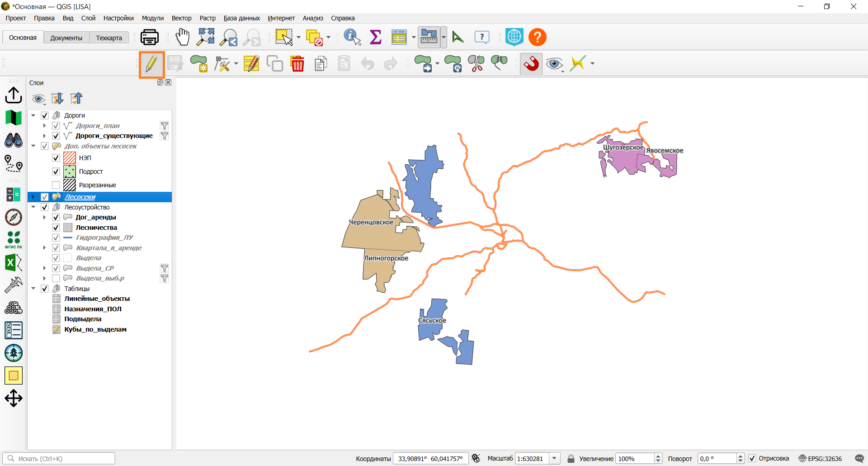This screenshot has width=868, height=466.
Task: Click the Identify Features info tool
Action: [x=352, y=37]
